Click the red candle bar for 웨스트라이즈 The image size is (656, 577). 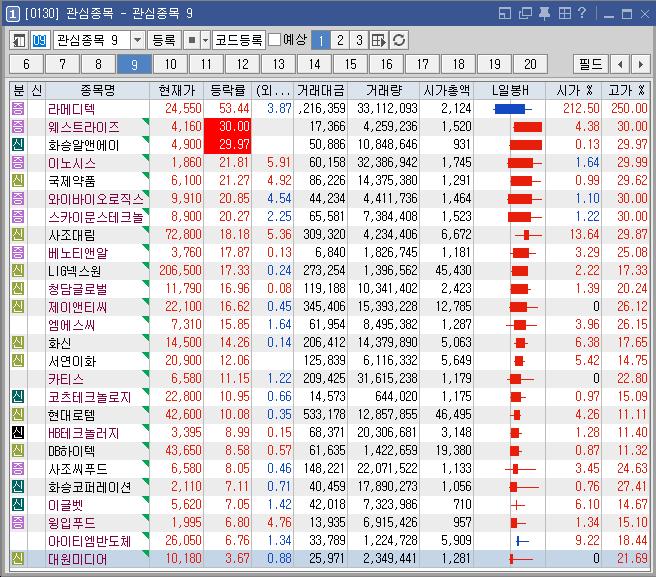click(527, 127)
